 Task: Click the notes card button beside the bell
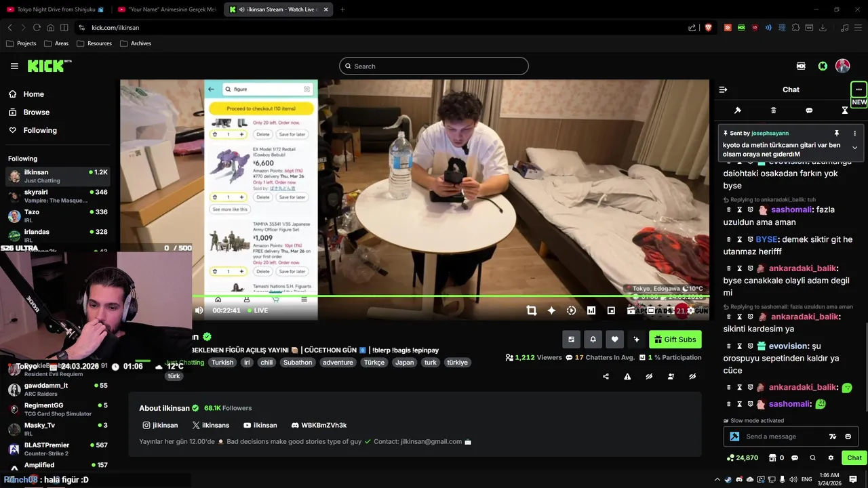[571, 340]
